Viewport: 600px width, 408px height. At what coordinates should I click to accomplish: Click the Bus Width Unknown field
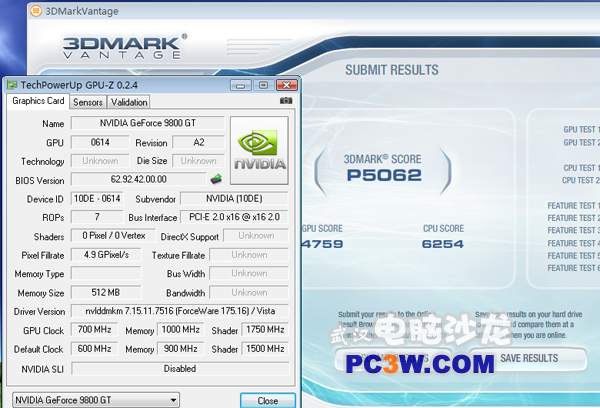click(249, 274)
